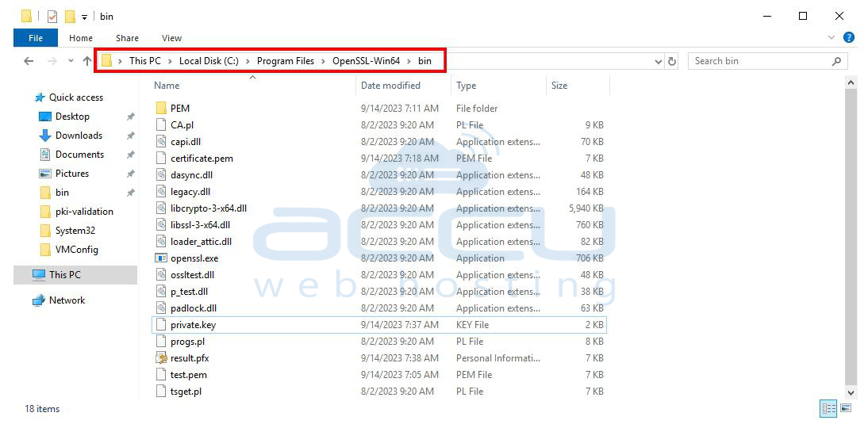Click This PC in the address bar
This screenshot has height=428, width=868.
(x=145, y=61)
